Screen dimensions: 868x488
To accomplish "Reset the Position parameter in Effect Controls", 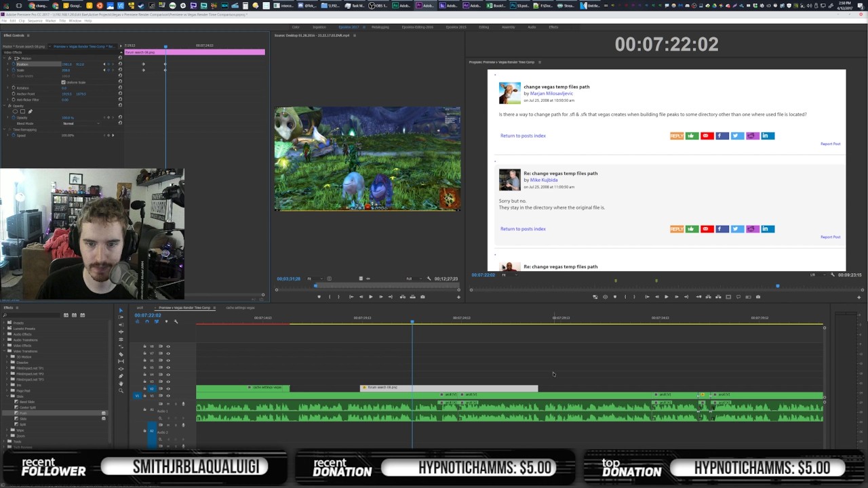I will [x=120, y=64].
